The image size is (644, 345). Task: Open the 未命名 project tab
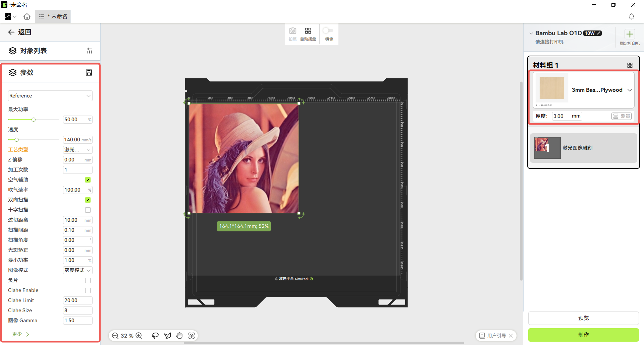[x=53, y=16]
